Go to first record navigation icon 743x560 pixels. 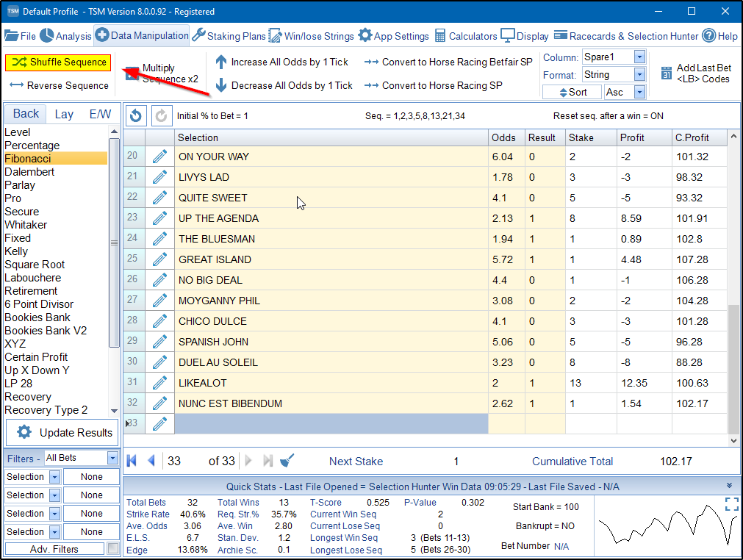click(x=132, y=461)
